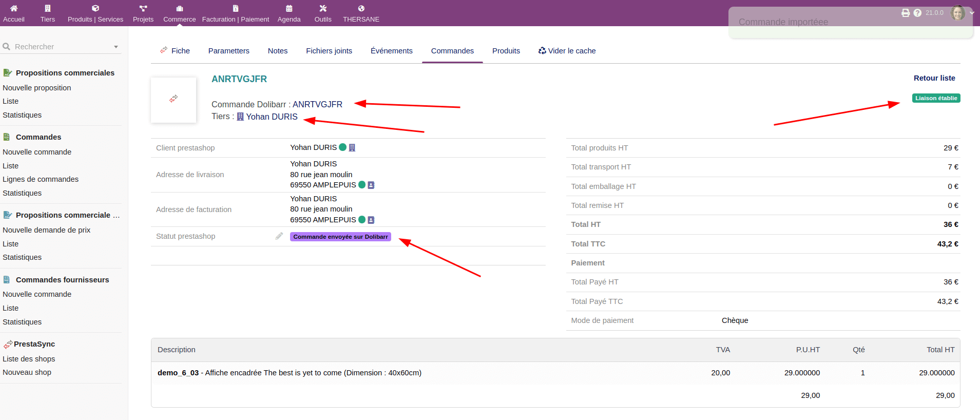Click the Retour liste link
Image resolution: width=980 pixels, height=420 pixels.
point(934,78)
